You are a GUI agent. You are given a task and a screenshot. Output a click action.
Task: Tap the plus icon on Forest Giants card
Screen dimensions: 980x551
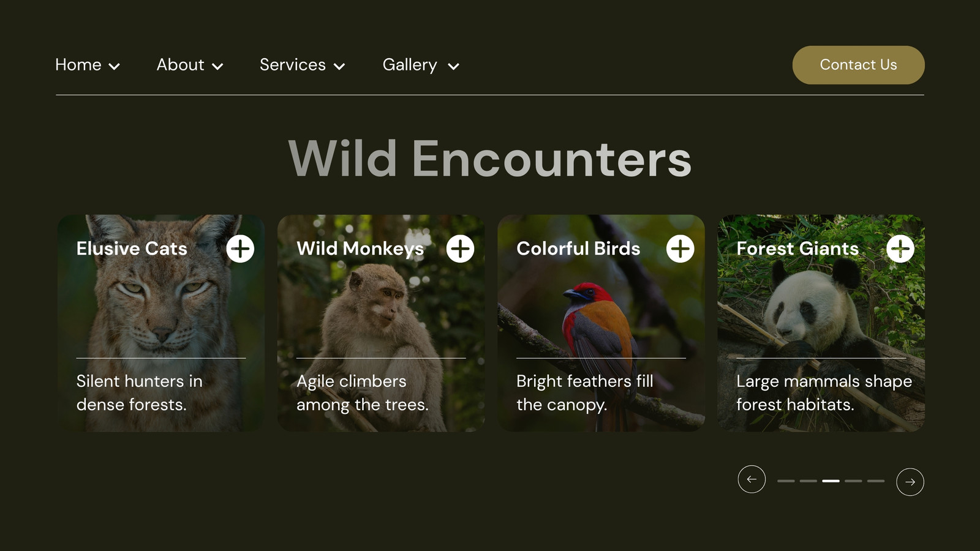click(x=900, y=249)
